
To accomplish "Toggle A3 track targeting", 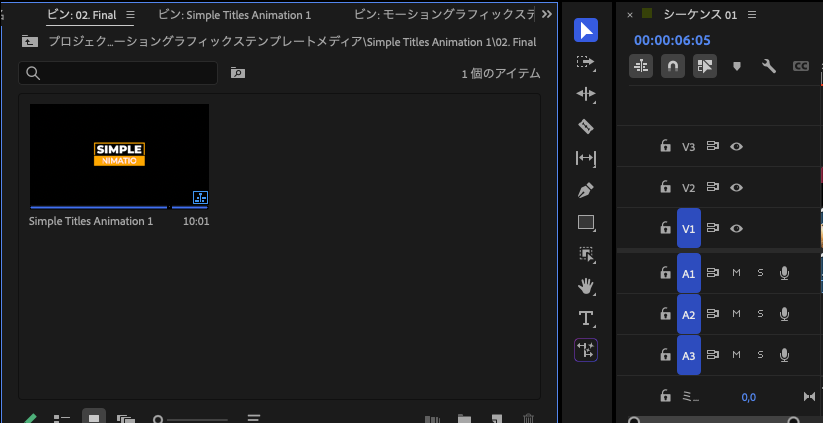I will [689, 355].
